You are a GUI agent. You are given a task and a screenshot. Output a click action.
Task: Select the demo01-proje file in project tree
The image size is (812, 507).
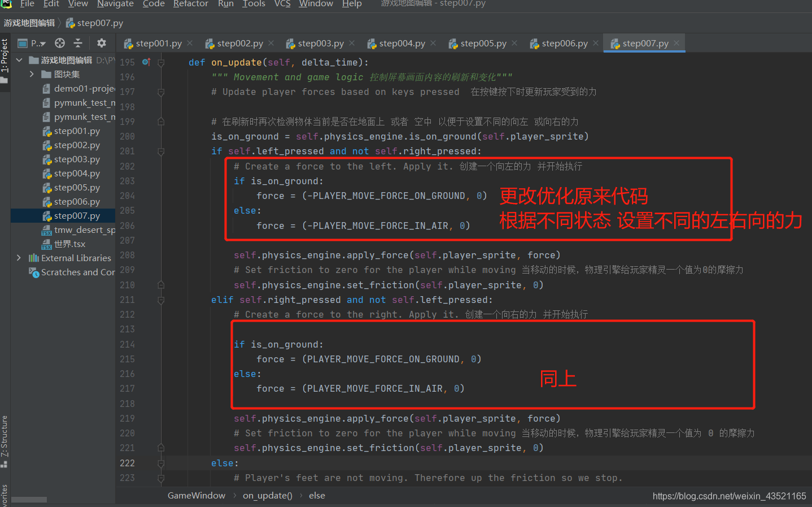click(x=84, y=89)
